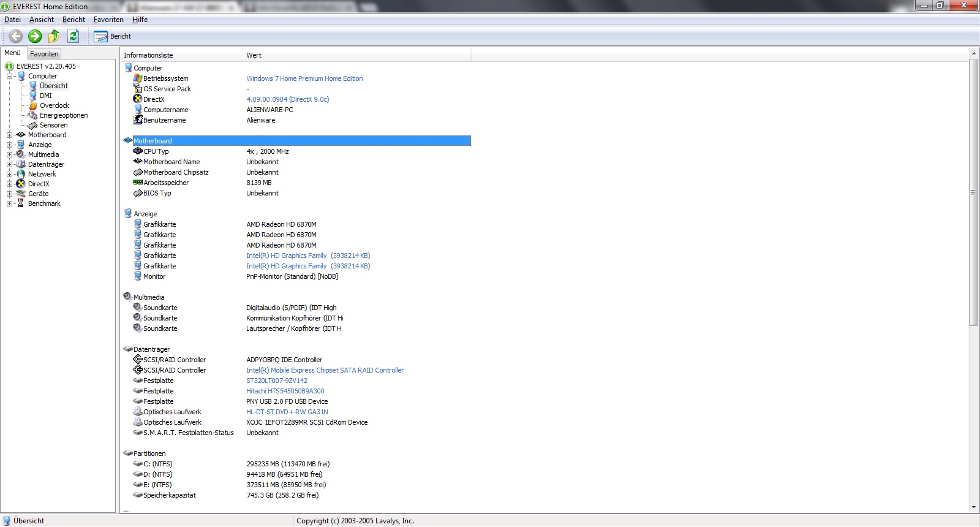Viewport: 980px width, 527px height.
Task: Select the EVEREST v2.20.405 root node
Action: pyautogui.click(x=46, y=66)
